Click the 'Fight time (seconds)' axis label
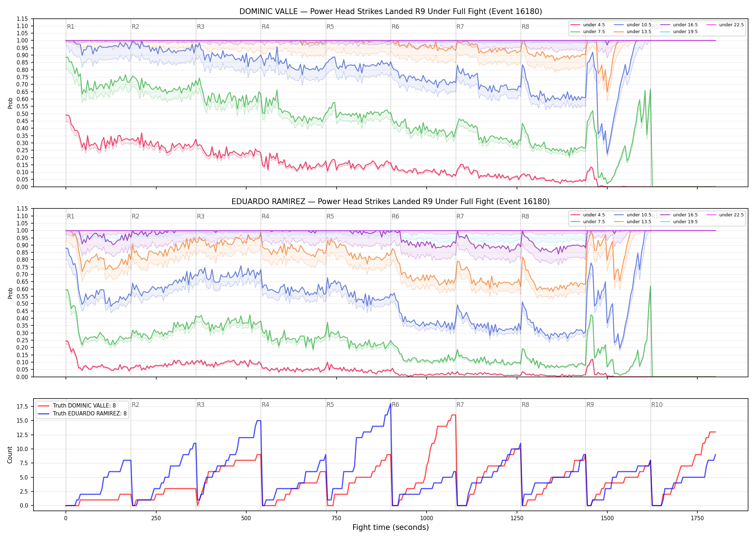Screen dimensions: 756x540 point(391,527)
